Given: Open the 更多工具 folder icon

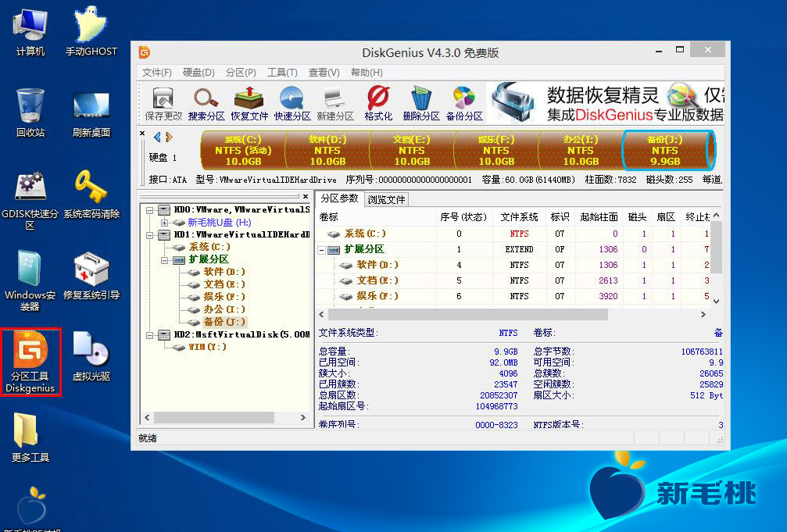Looking at the screenshot, I should coord(30,437).
